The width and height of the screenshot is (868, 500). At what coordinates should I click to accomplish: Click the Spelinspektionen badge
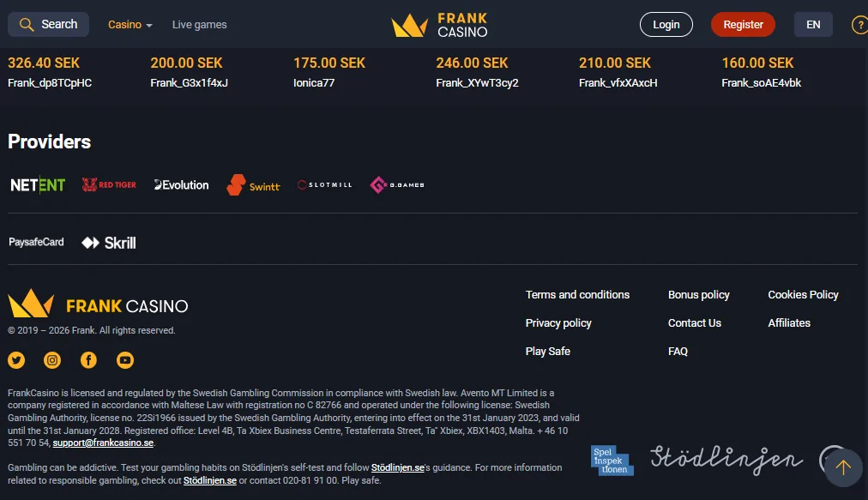(612, 461)
